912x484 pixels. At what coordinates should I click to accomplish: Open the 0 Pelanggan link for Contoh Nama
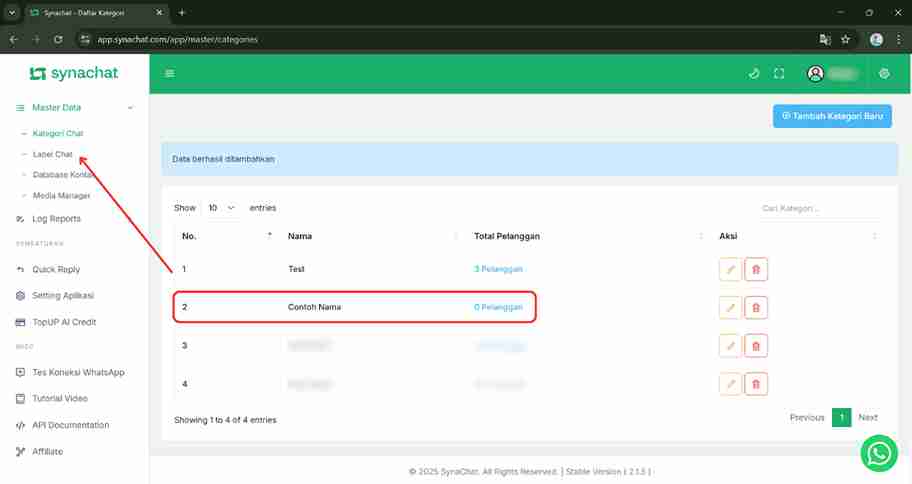[x=498, y=307]
